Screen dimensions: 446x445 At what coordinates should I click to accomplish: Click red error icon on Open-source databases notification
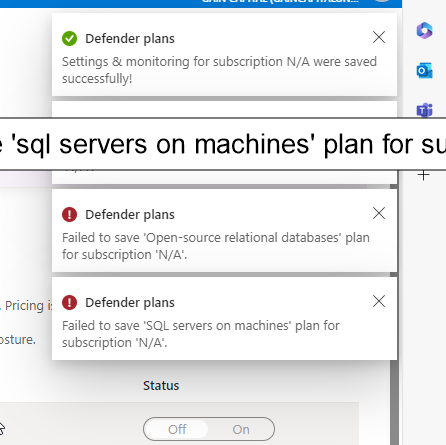pyautogui.click(x=69, y=214)
